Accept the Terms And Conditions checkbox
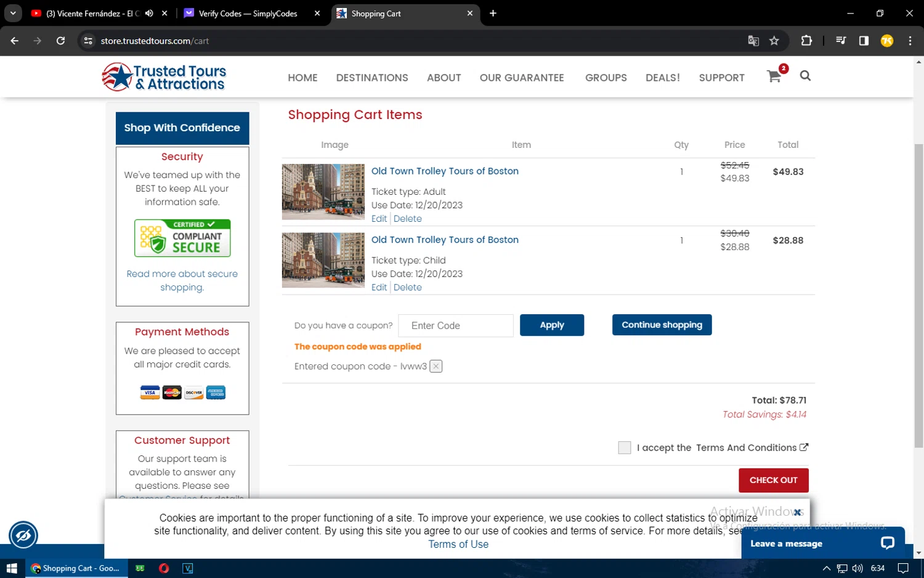 point(625,448)
